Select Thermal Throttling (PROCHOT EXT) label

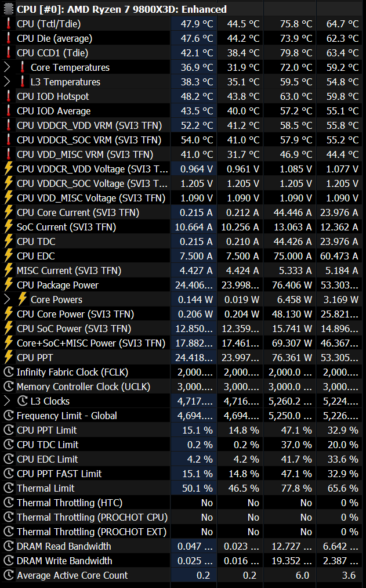tap(92, 532)
